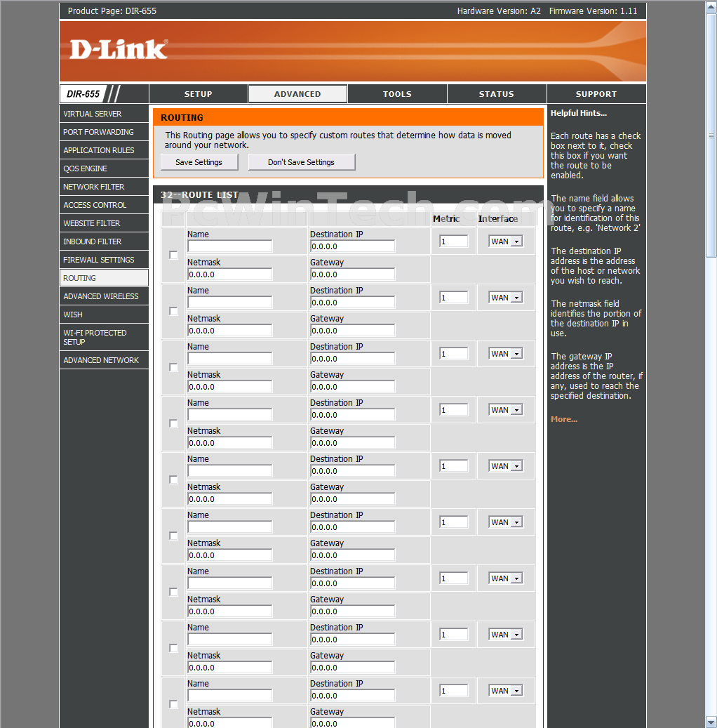
Task: Toggle the eighth route's checkbox
Action: pyautogui.click(x=173, y=648)
